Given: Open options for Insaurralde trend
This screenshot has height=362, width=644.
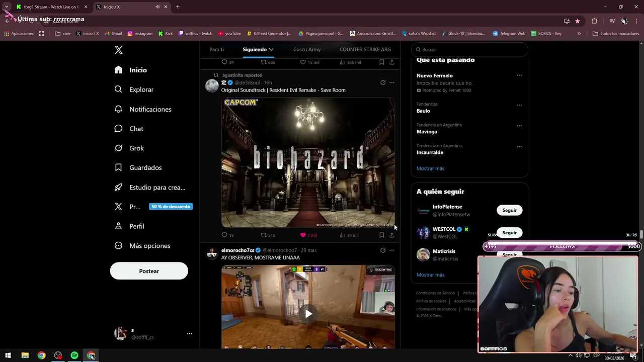Looking at the screenshot, I should click(x=519, y=147).
